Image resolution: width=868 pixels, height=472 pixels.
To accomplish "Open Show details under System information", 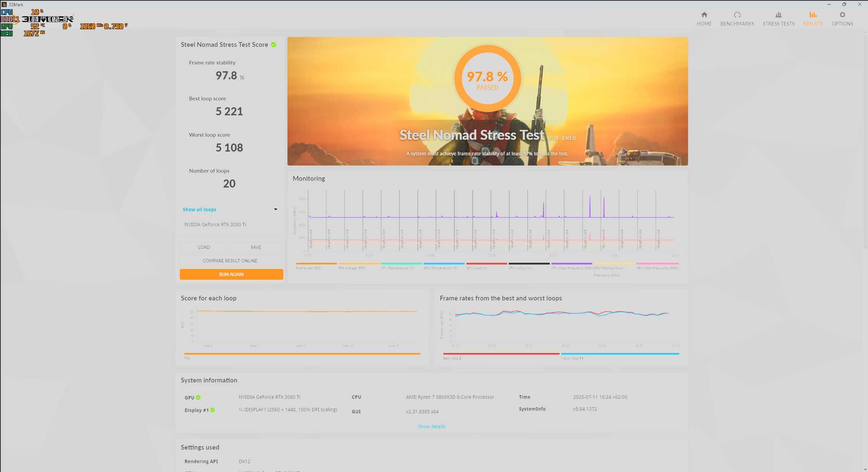I will (431, 426).
